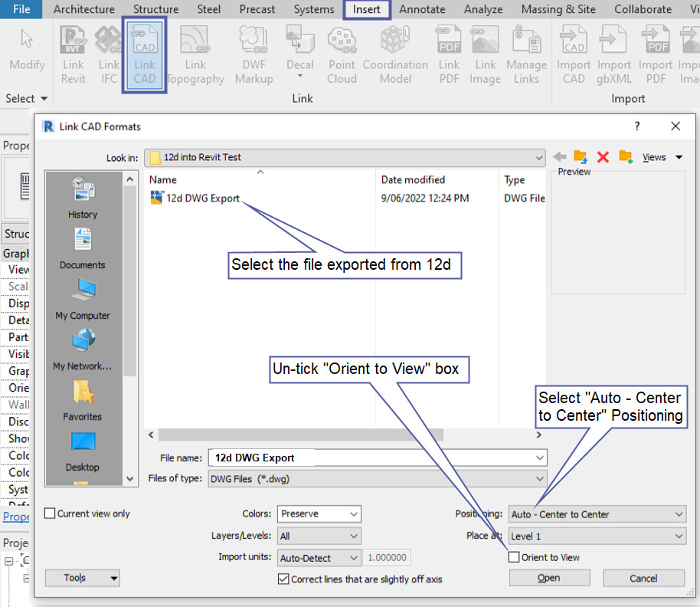Untick the Orient to View checkbox
The height and width of the screenshot is (607, 700).
pyautogui.click(x=515, y=557)
